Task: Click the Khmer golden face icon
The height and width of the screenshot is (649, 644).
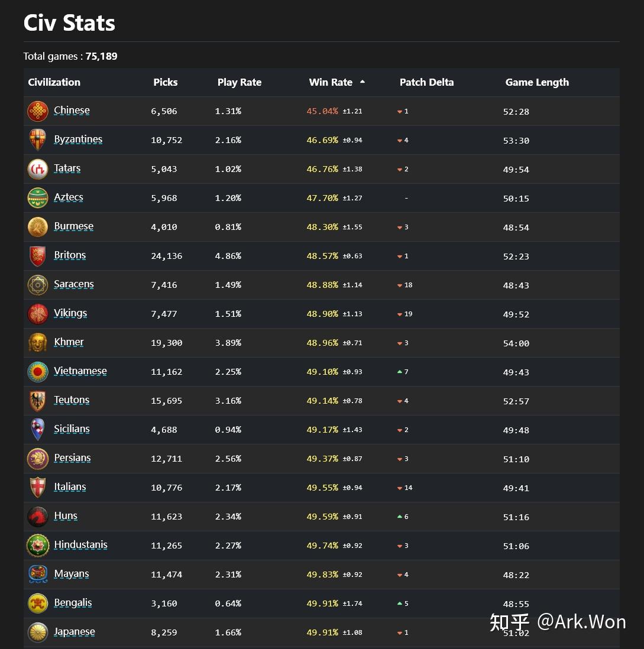Action: pos(38,343)
